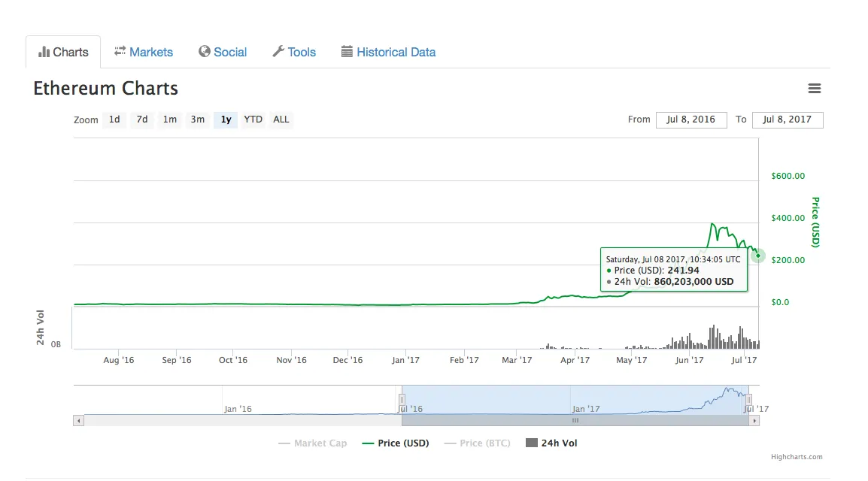Toggle Price (USD) series in legend
The height and width of the screenshot is (481, 868).
click(395, 443)
